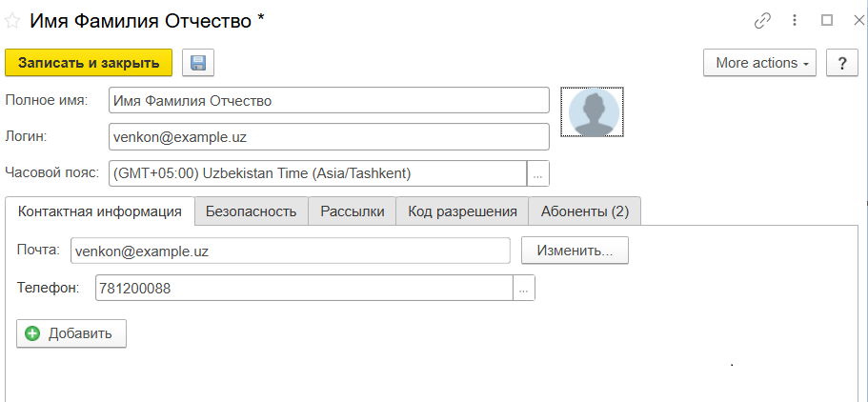Screen dimensions: 868x402
Task: Click the user avatar photo placeholder
Action: (593, 112)
